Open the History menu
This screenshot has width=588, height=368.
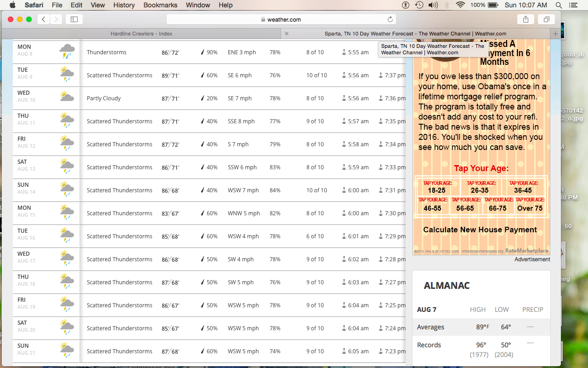(x=124, y=5)
